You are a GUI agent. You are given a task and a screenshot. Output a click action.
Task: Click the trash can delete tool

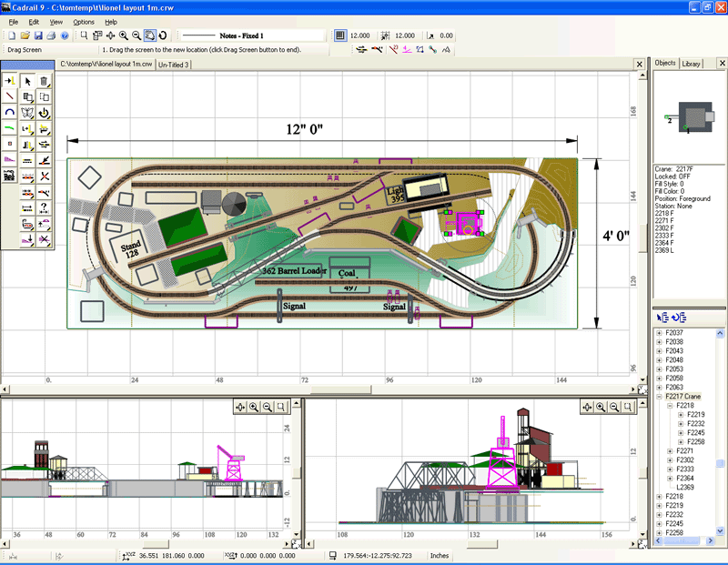pyautogui.click(x=44, y=81)
